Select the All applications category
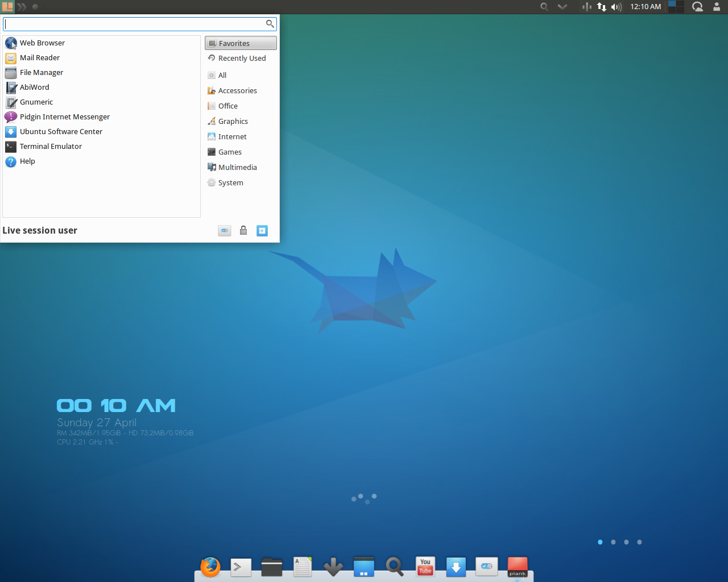 pyautogui.click(x=241, y=75)
